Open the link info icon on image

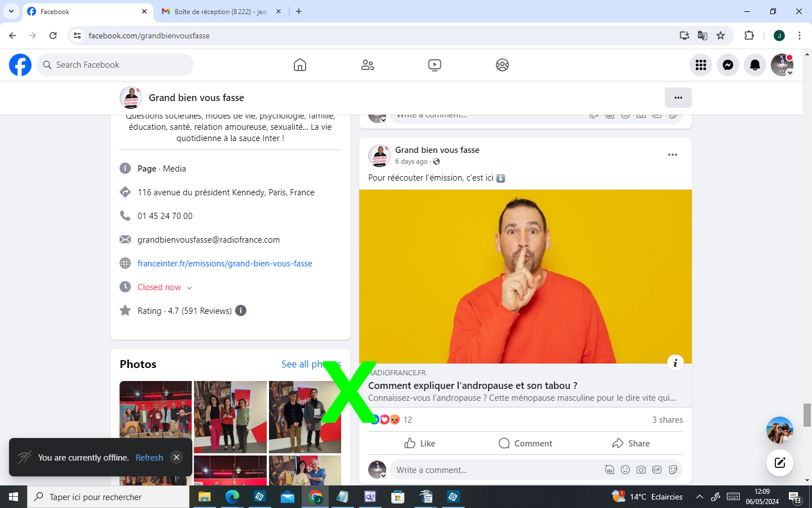click(x=675, y=363)
